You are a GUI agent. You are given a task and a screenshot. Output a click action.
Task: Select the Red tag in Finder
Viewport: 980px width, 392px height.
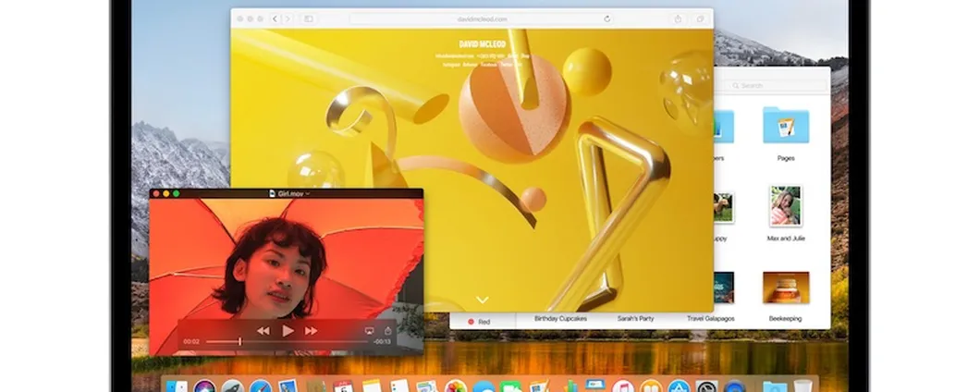[x=480, y=322]
